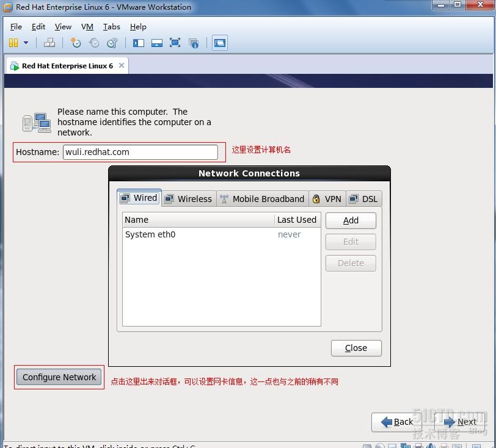Open the Help menu
The height and width of the screenshot is (448, 496).
tap(138, 27)
